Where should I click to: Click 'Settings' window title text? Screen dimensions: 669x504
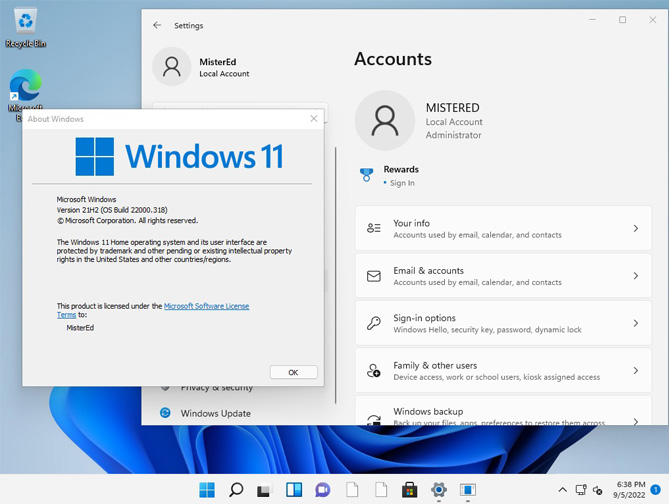click(189, 26)
